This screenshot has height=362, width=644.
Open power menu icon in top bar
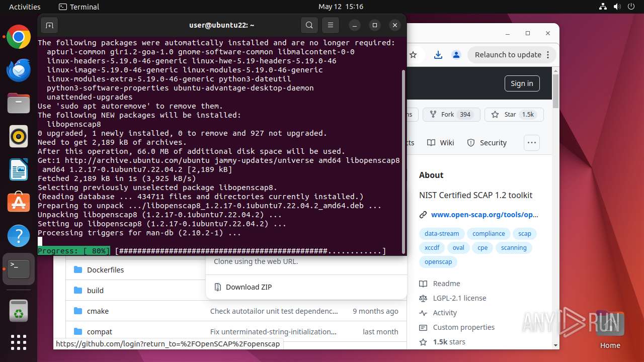[x=631, y=7]
